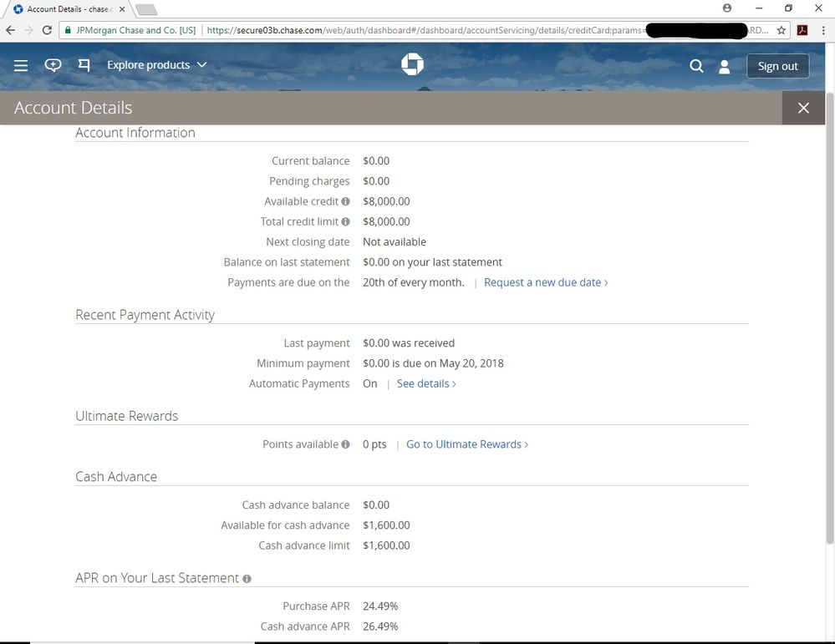Viewport: 835px width, 644px height.
Task: Click the Sign out button
Action: (777, 66)
